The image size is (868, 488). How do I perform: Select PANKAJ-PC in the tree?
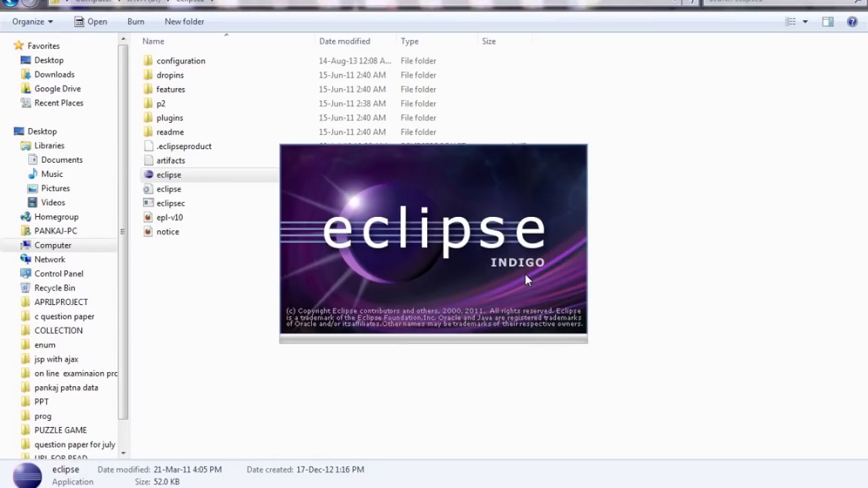[x=56, y=231]
